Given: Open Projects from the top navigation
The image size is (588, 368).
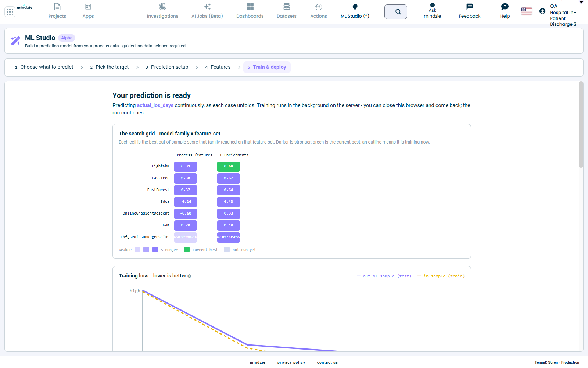Looking at the screenshot, I should 57,11.
